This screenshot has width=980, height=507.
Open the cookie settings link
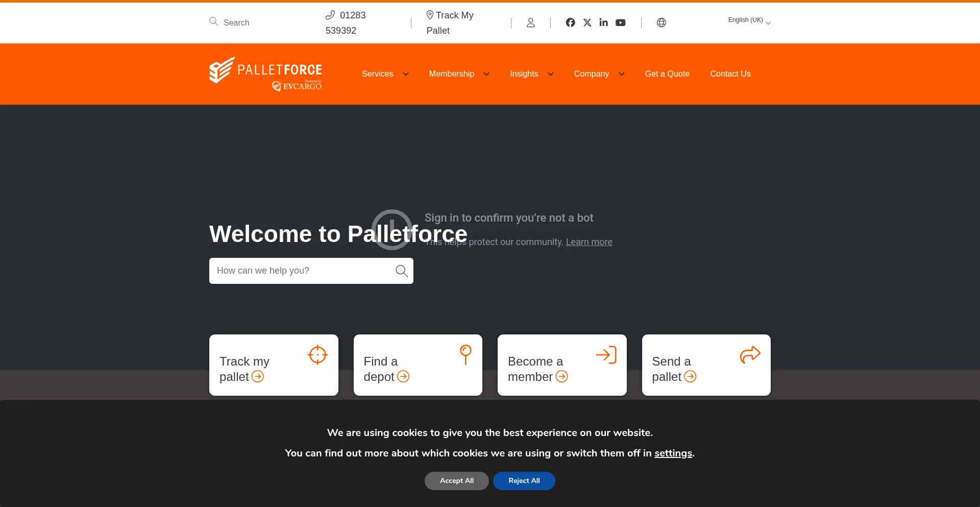point(673,453)
